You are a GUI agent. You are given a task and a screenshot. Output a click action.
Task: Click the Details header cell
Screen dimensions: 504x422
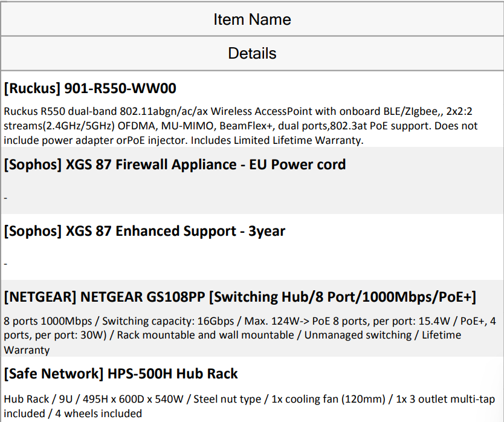coord(252,53)
